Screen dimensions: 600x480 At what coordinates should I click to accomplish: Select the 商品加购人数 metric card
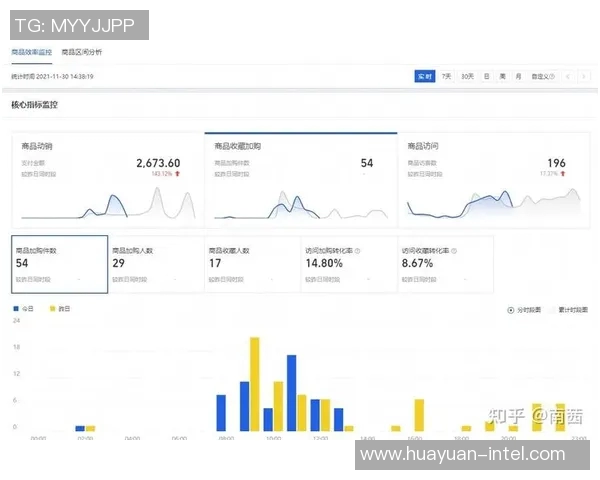(154, 265)
